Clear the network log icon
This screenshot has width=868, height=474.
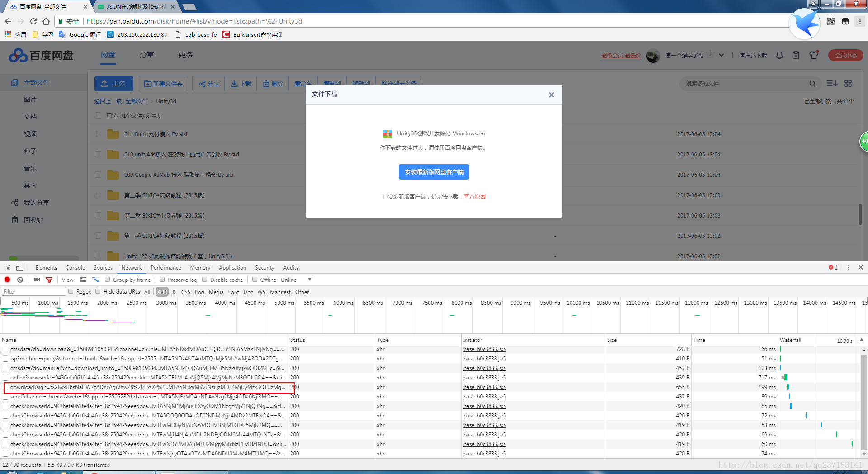(x=20, y=280)
